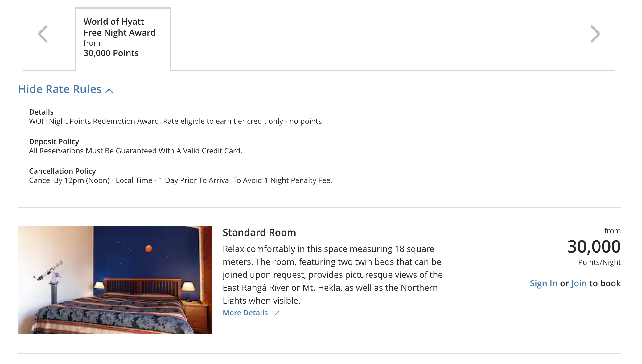This screenshot has height=364, width=642.
Task: Click the next rate arrow on the right
Action: click(595, 34)
